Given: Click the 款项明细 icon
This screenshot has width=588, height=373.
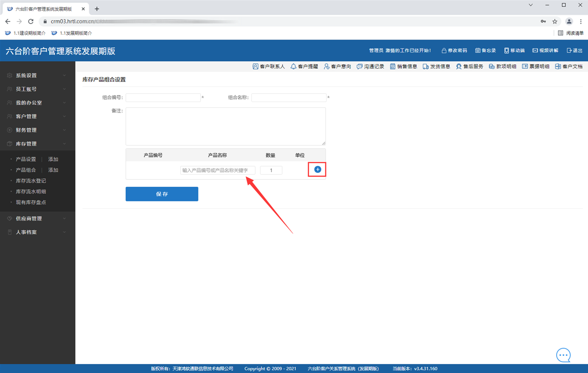Looking at the screenshot, I should (492, 66).
